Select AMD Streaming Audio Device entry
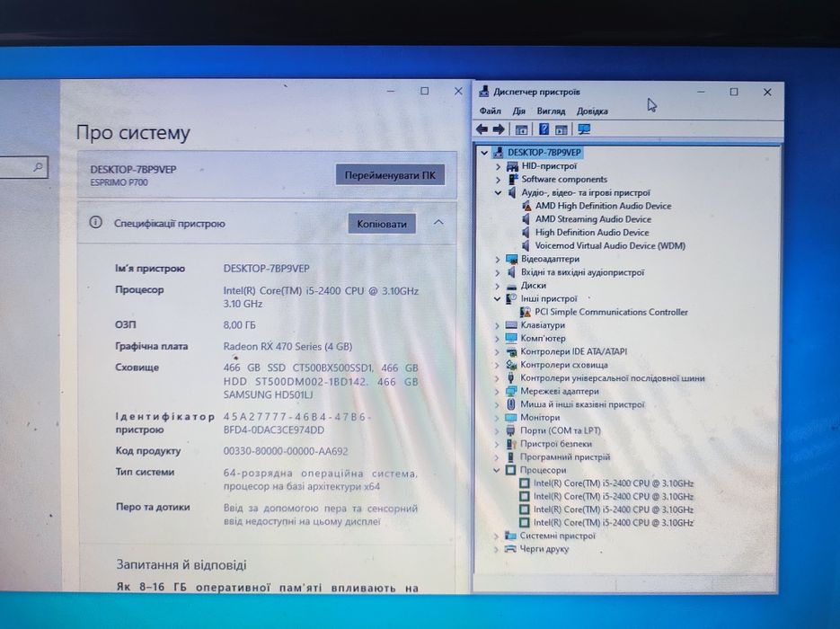This screenshot has width=840, height=629. pyautogui.click(x=593, y=219)
